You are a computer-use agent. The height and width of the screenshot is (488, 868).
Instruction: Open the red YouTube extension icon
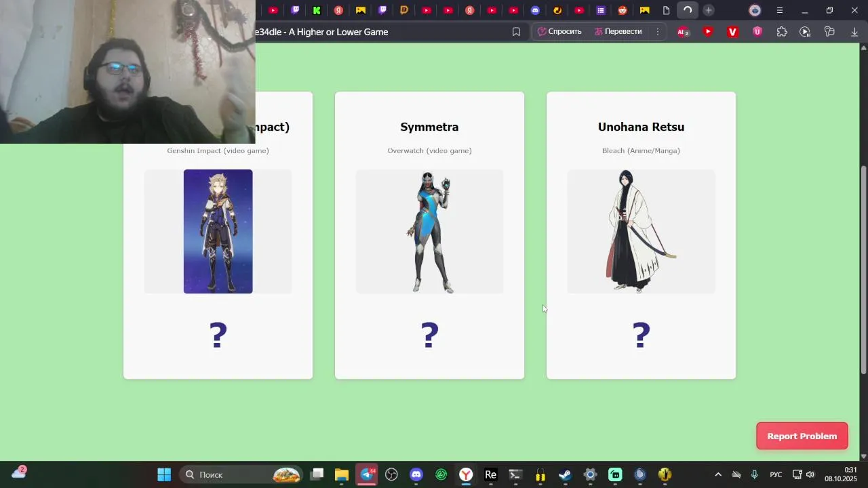click(708, 32)
